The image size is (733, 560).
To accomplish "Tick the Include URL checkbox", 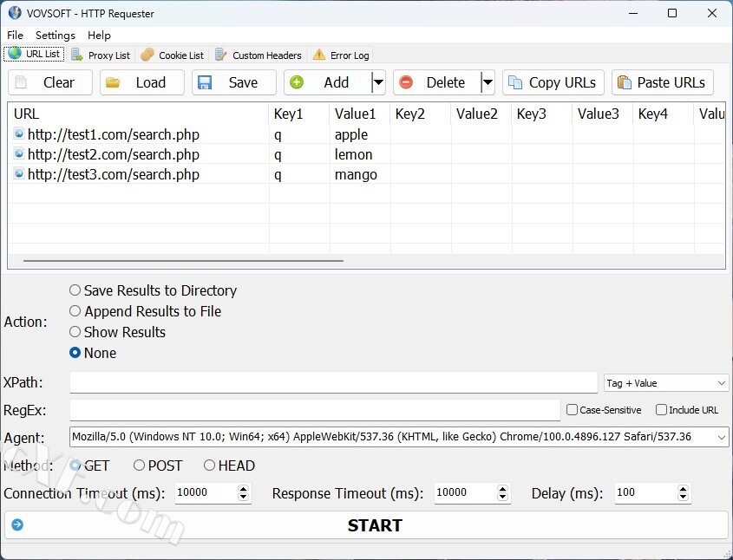I will point(661,410).
